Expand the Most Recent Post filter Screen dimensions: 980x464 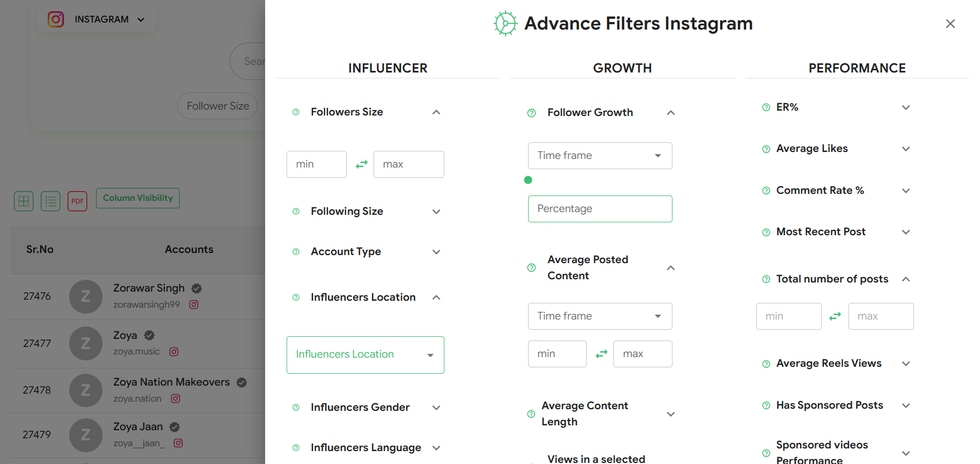coord(906,232)
